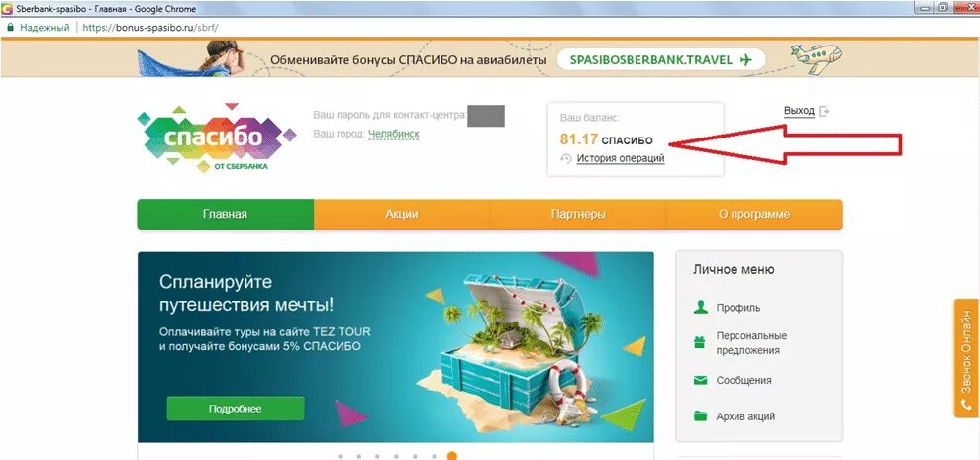Image resolution: width=980 pixels, height=460 pixels.
Task: Open the О программе tab
Action: click(x=754, y=215)
